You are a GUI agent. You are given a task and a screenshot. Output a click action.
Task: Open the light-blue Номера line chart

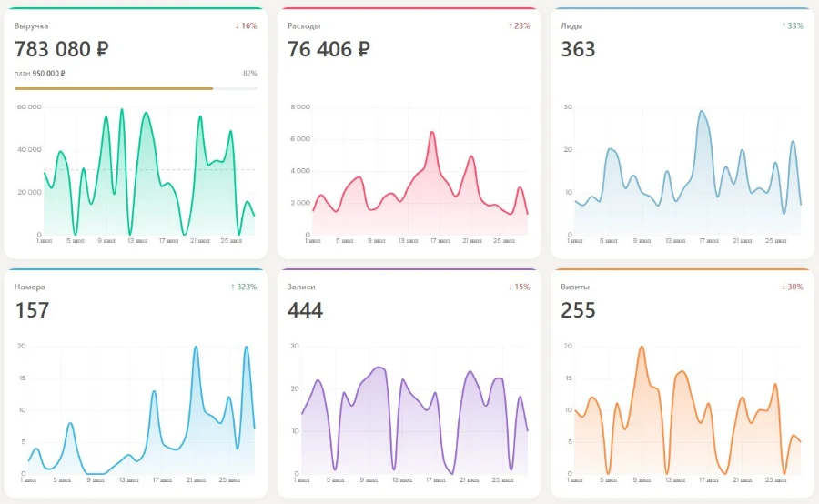click(x=142, y=410)
